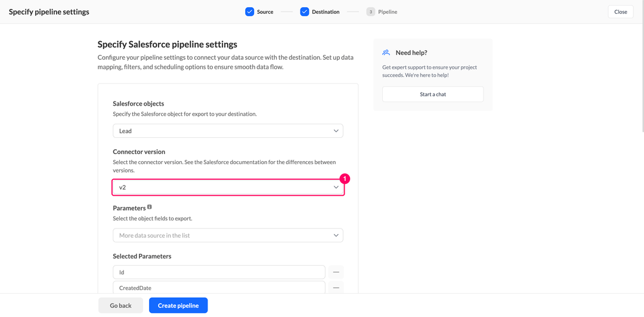Click the Need help? heading

point(411,53)
